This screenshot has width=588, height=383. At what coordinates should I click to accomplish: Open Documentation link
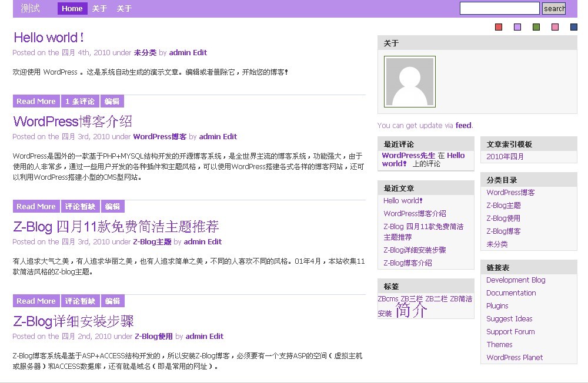tap(511, 293)
